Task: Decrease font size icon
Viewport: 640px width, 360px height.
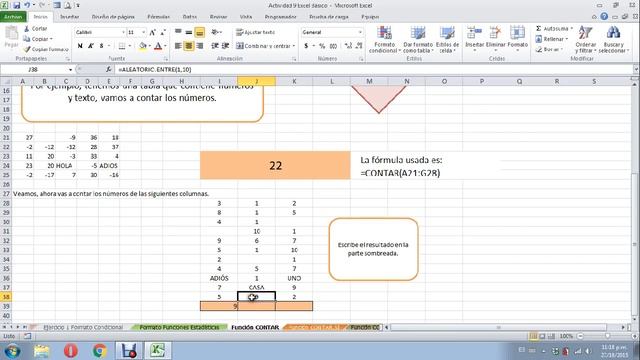Action: pos(163,32)
